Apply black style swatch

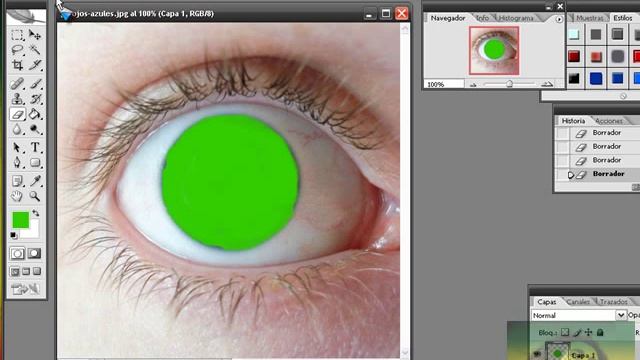[x=574, y=78]
